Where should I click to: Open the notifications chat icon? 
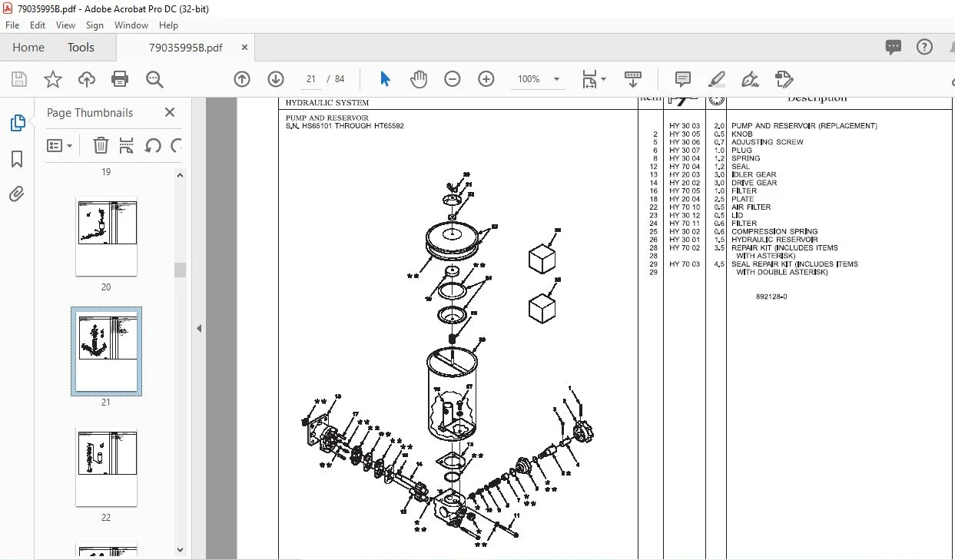894,47
